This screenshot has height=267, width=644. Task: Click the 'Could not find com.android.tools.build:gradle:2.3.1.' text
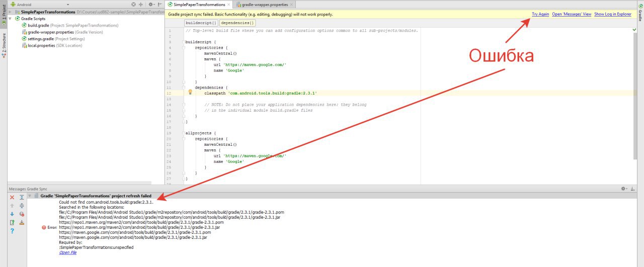106,202
